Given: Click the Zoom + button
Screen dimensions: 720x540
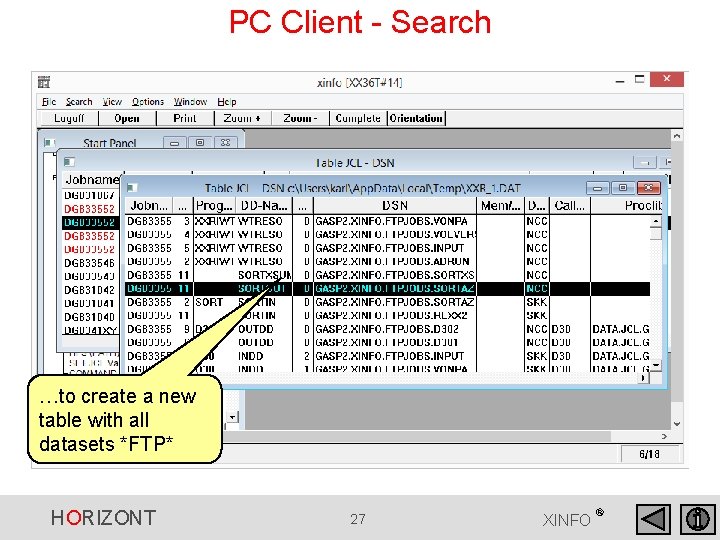Looking at the screenshot, I should coord(242,118).
